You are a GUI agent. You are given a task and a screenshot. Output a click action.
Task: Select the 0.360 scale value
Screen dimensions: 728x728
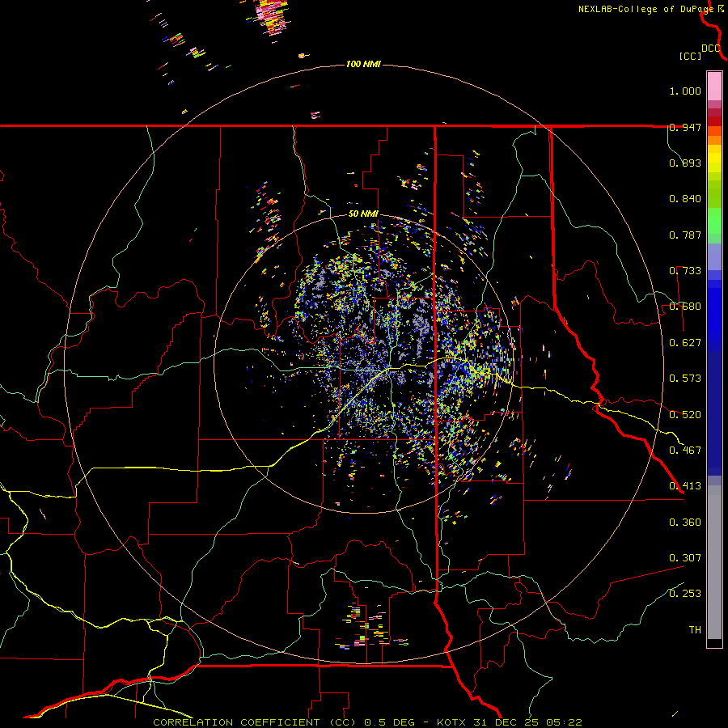(685, 523)
